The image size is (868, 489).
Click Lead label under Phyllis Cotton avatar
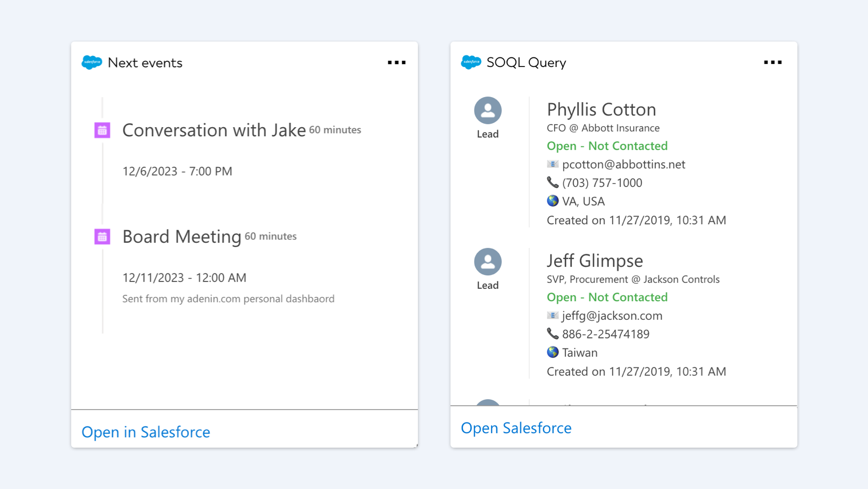pyautogui.click(x=488, y=134)
